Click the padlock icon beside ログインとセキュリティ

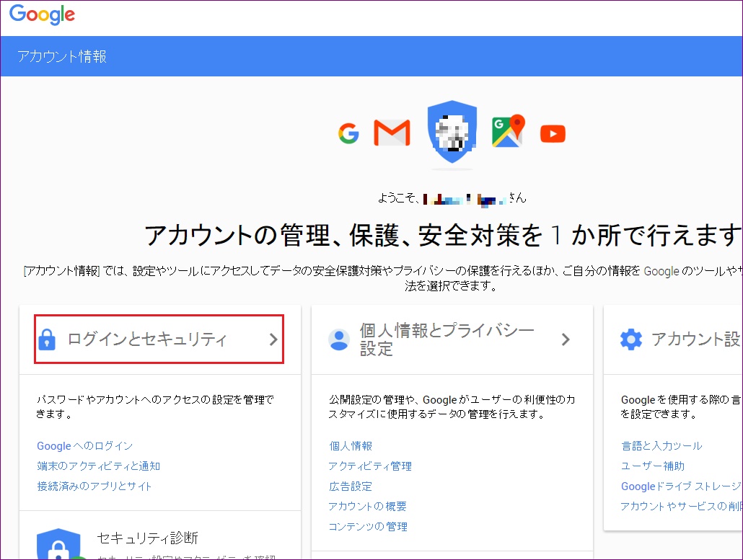[x=46, y=339]
